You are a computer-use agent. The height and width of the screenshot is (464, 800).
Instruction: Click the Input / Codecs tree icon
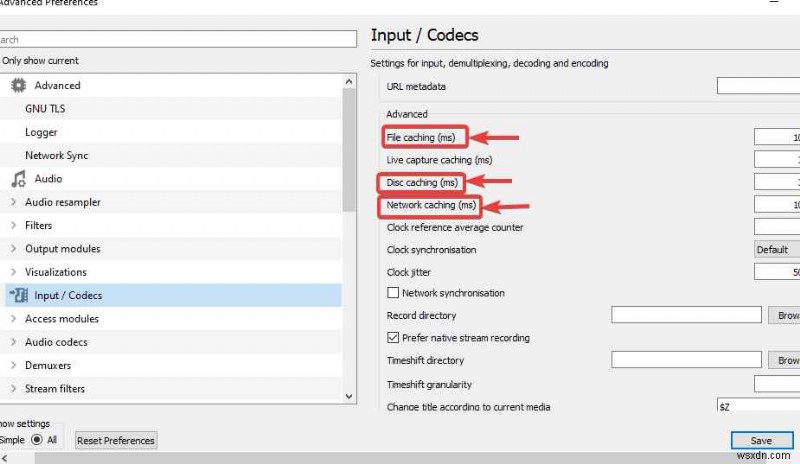click(18, 295)
